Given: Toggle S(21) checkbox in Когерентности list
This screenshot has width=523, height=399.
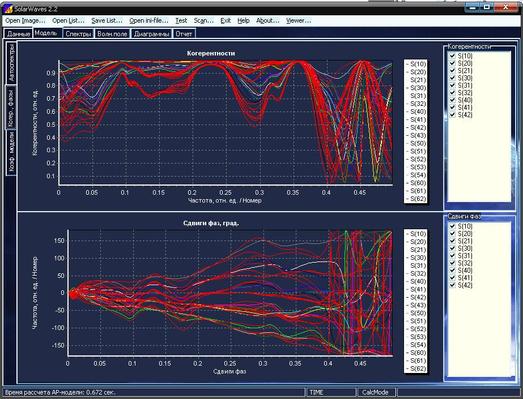Looking at the screenshot, I should (453, 70).
